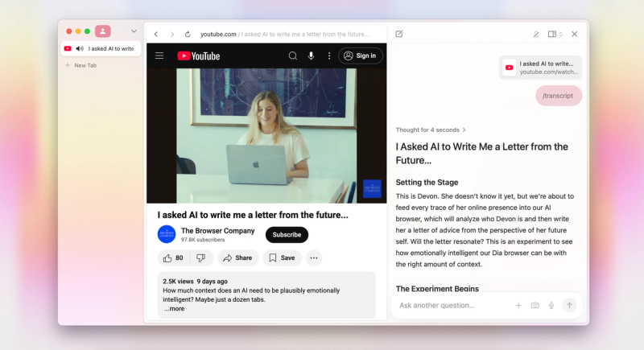Like the video with thumbs up
This screenshot has height=350, width=644.
pos(173,257)
